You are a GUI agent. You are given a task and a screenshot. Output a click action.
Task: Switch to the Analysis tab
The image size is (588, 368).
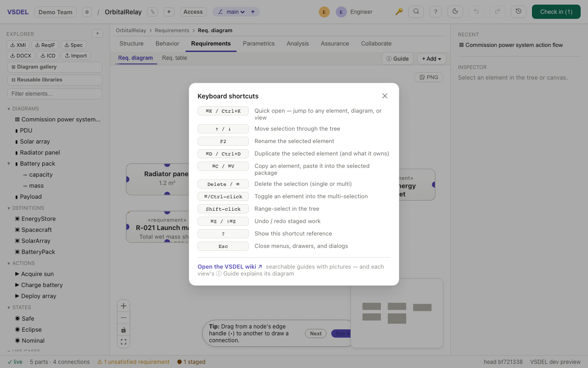click(x=298, y=44)
